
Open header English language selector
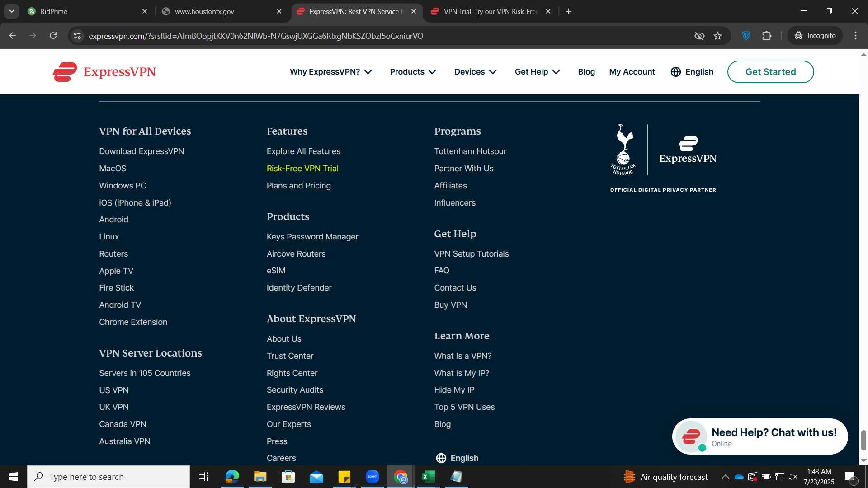tap(692, 72)
